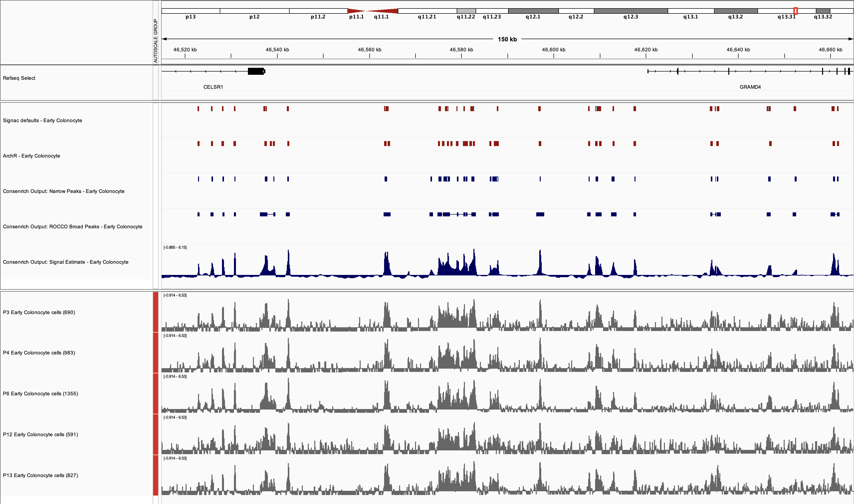Click the red current-region box on the ideogram
854x504 pixels.
click(x=796, y=11)
